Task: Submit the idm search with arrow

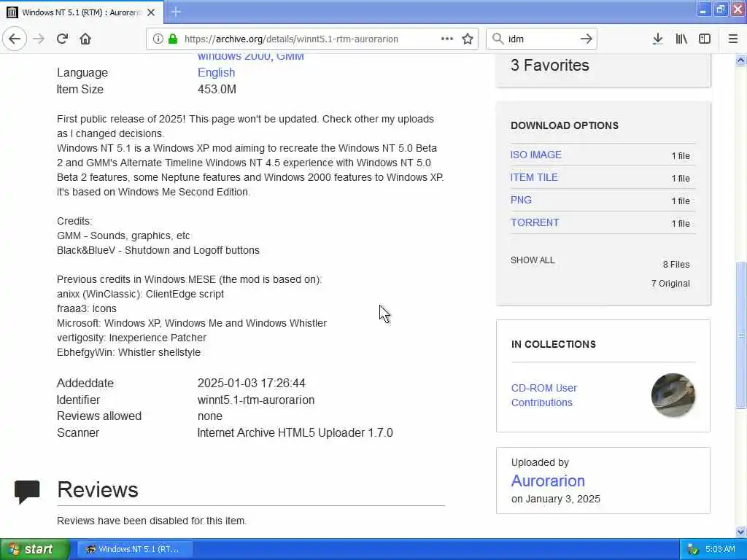Action: pyautogui.click(x=587, y=39)
